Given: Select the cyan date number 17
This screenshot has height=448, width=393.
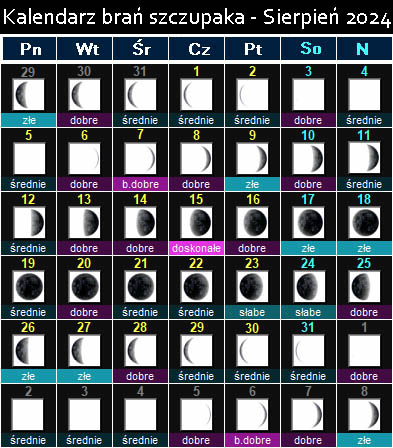Looking at the screenshot, I should pos(308,199).
